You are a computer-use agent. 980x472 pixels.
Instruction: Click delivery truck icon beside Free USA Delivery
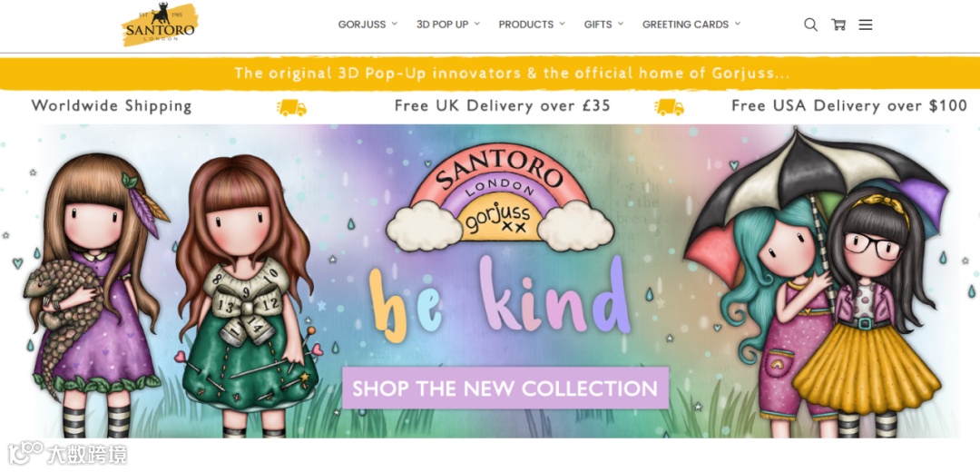(669, 107)
